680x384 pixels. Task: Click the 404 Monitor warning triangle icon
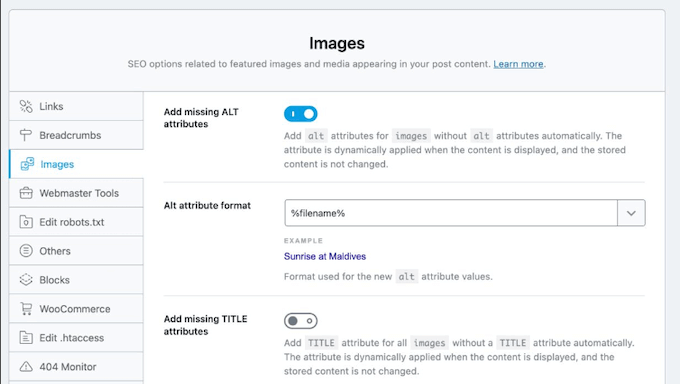click(26, 367)
